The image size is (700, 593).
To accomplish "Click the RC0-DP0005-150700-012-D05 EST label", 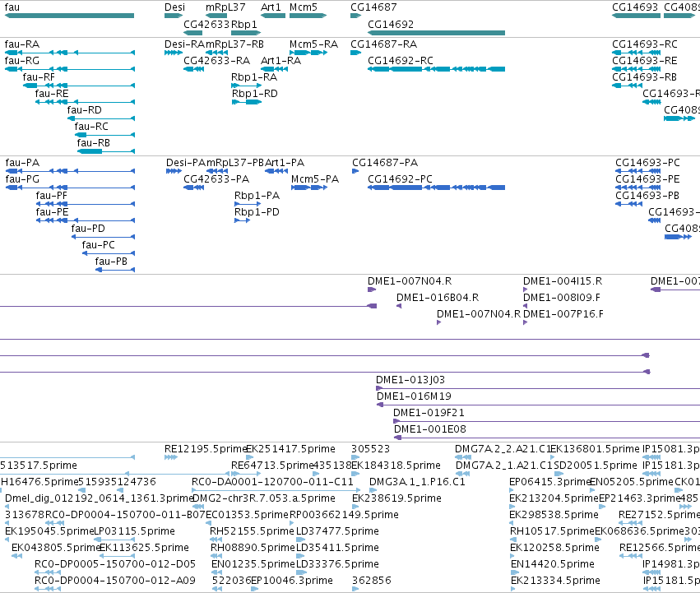I will pos(115,564).
